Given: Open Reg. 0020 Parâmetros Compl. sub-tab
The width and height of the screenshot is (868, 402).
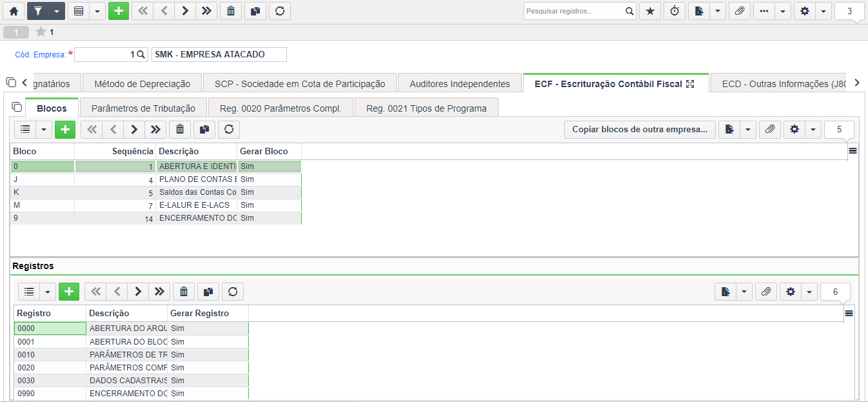Looking at the screenshot, I should pos(281,108).
